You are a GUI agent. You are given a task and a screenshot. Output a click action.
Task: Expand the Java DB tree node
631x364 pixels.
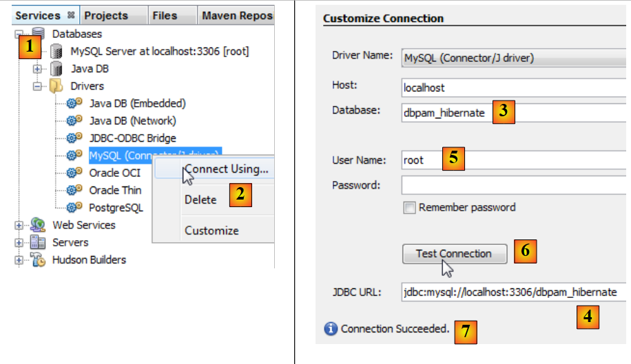pos(37,69)
